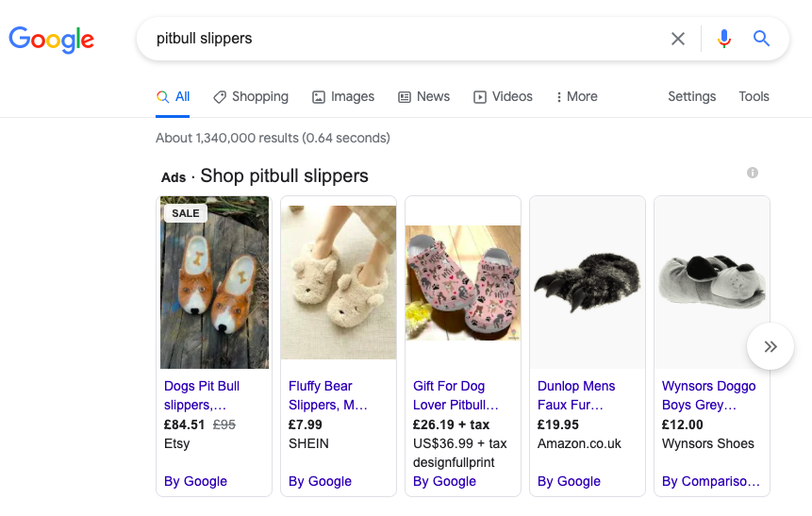Open the Wynsors Doggo Boys Grey link
This screenshot has width=812, height=516.
(708, 395)
